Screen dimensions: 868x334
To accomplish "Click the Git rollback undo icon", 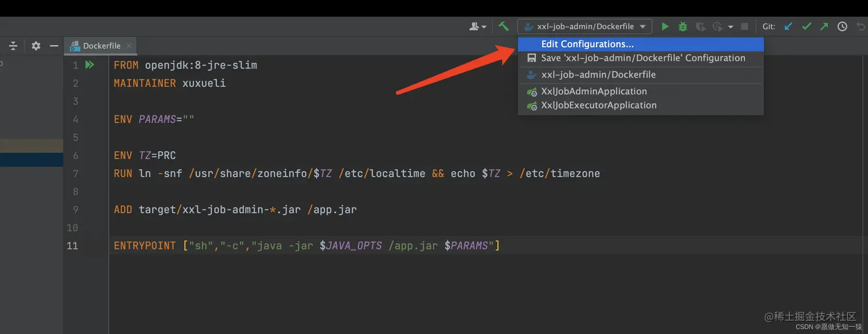I will (860, 26).
